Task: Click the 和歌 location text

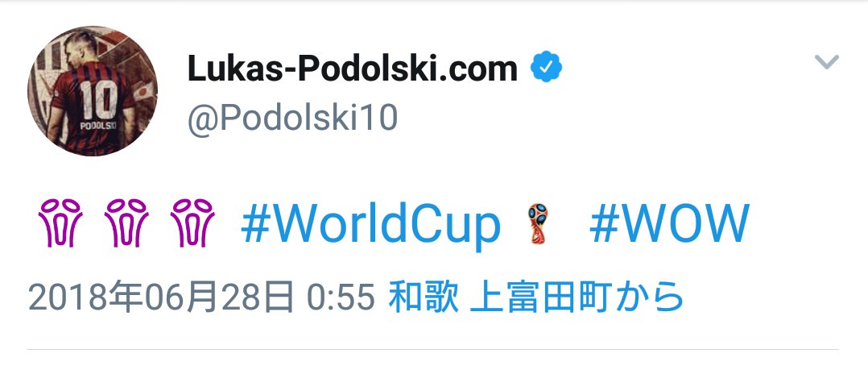Action: coord(424,297)
